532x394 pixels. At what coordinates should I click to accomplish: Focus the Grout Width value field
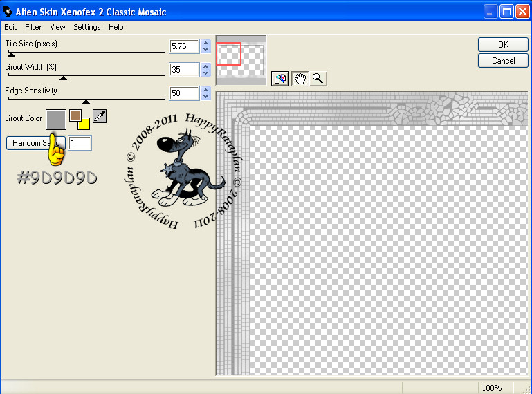click(184, 70)
